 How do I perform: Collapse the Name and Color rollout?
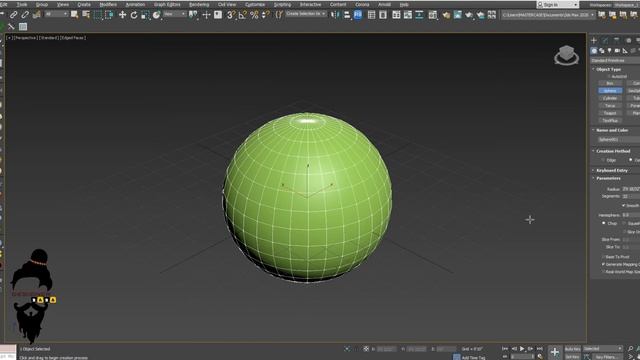click(612, 130)
